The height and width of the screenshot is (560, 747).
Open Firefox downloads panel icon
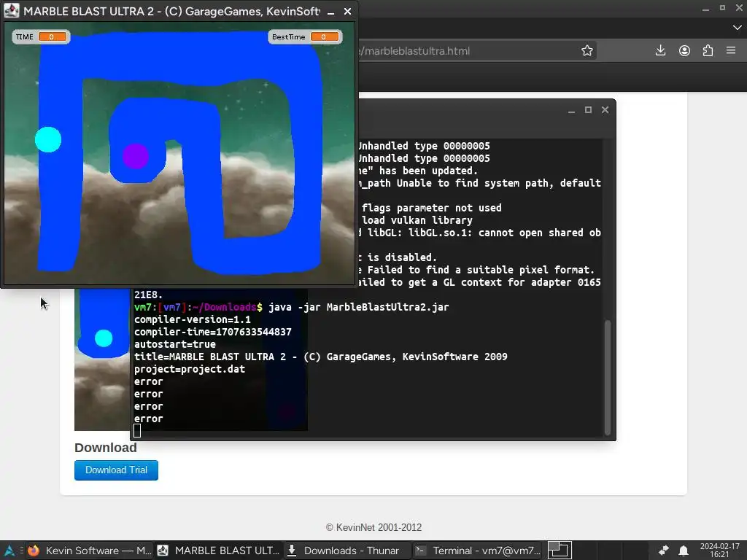[660, 50]
